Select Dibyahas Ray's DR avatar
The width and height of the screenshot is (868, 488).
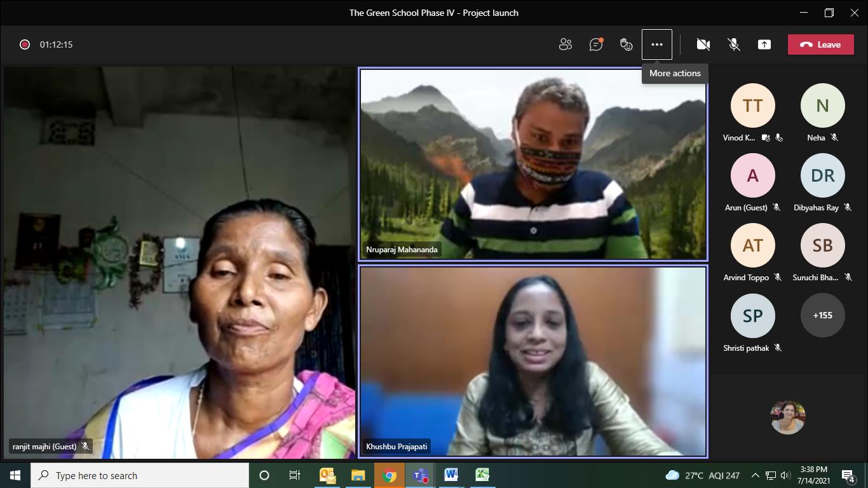point(822,175)
